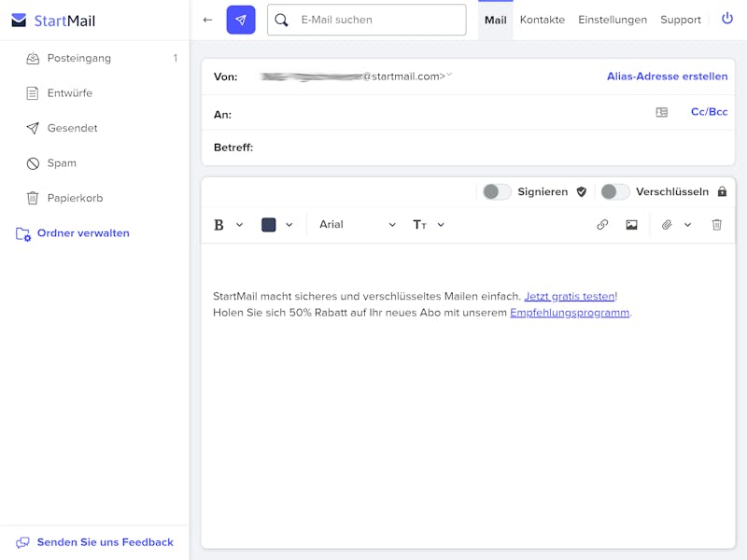Screen dimensions: 747x560
Task: Click the StartMail wordmark text
Action: (x=64, y=21)
